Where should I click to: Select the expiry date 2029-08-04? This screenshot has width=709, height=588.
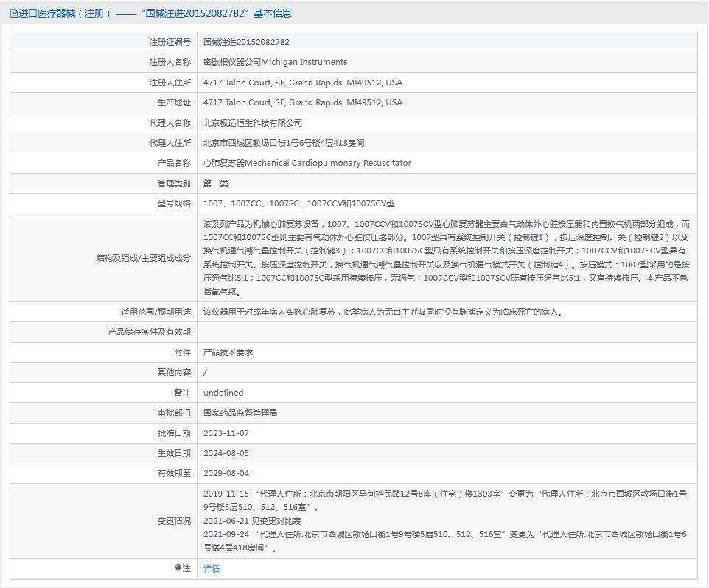[226, 473]
